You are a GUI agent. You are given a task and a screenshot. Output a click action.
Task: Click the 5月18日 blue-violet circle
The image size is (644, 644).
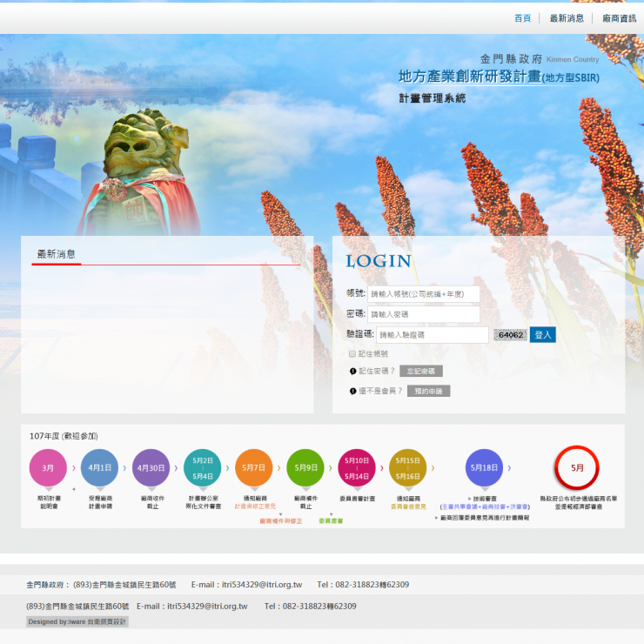point(484,467)
